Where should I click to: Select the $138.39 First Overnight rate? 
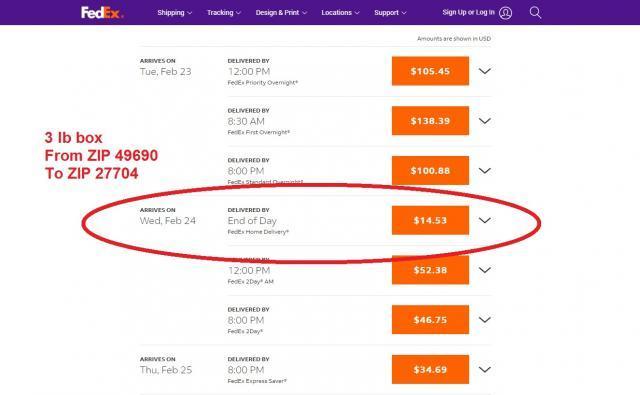coord(430,121)
